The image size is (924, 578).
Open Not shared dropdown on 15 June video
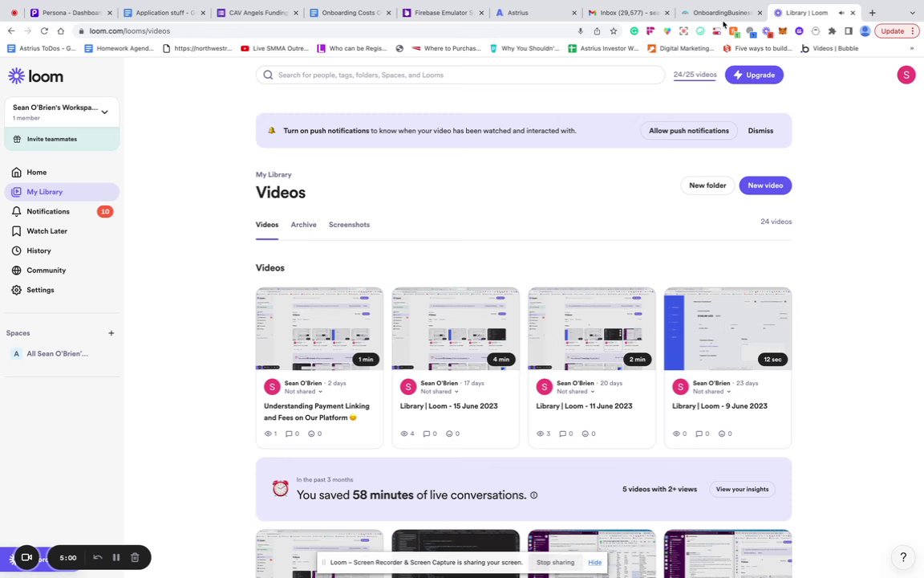[x=440, y=392]
